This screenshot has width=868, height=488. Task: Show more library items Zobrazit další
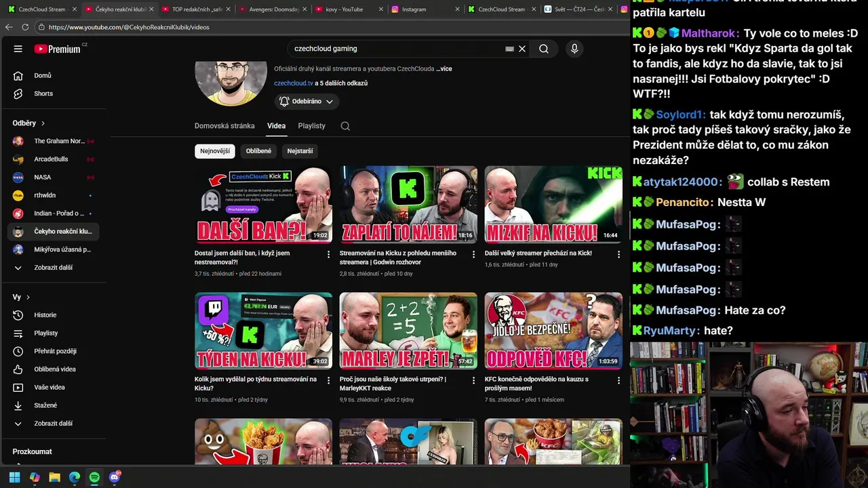point(53,424)
